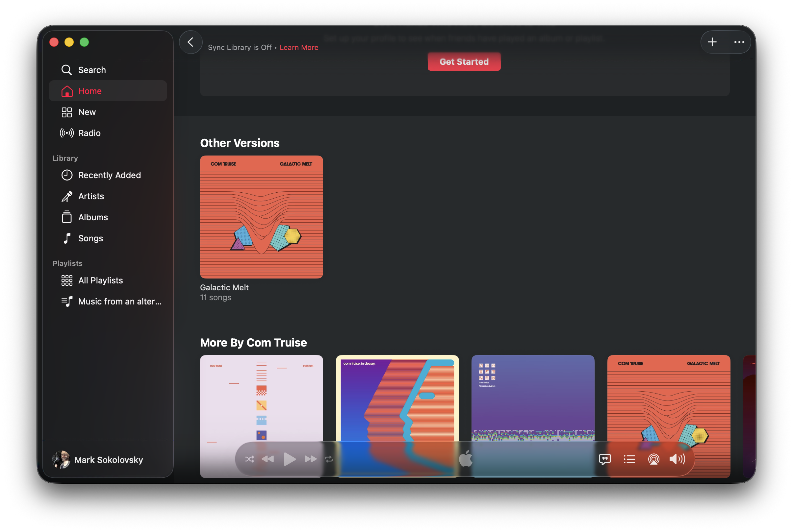Go back with the chevron arrow
The height and width of the screenshot is (532, 793).
click(x=191, y=42)
